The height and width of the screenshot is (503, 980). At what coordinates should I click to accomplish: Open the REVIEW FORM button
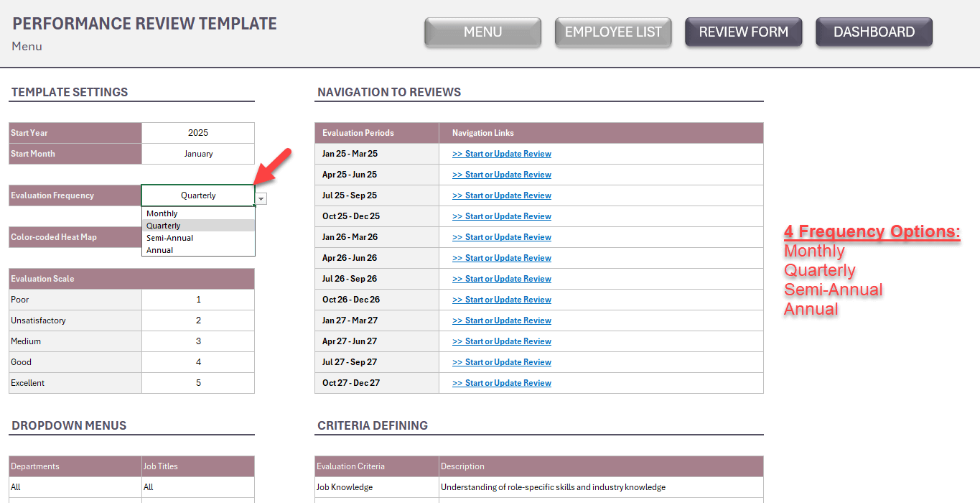coord(743,32)
